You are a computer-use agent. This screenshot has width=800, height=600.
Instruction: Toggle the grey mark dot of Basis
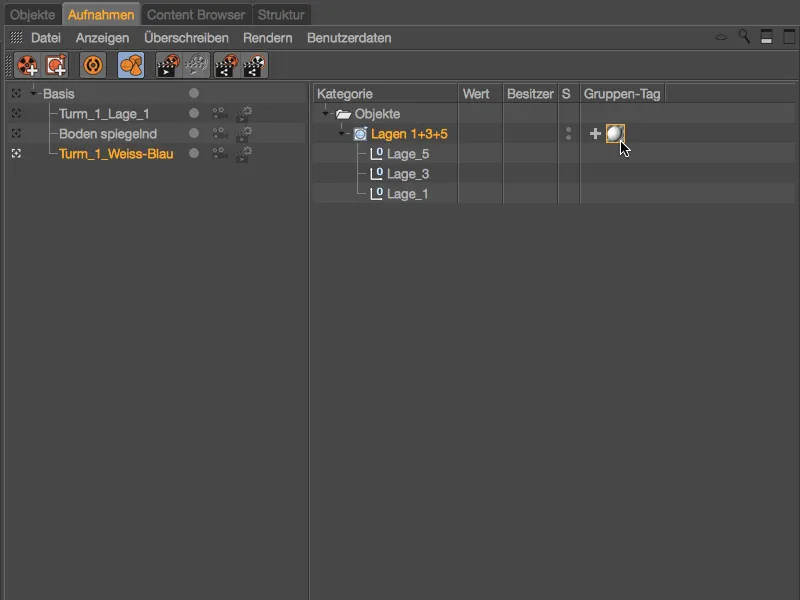click(x=194, y=93)
